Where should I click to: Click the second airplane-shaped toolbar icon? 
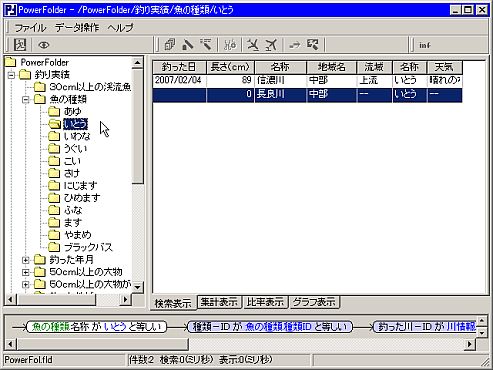pyautogui.click(x=271, y=45)
